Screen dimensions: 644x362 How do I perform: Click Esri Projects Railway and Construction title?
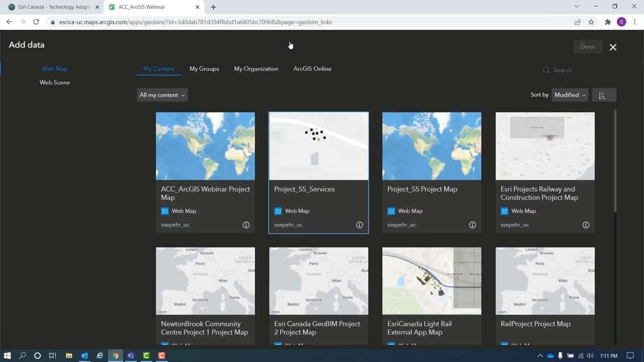(539, 193)
